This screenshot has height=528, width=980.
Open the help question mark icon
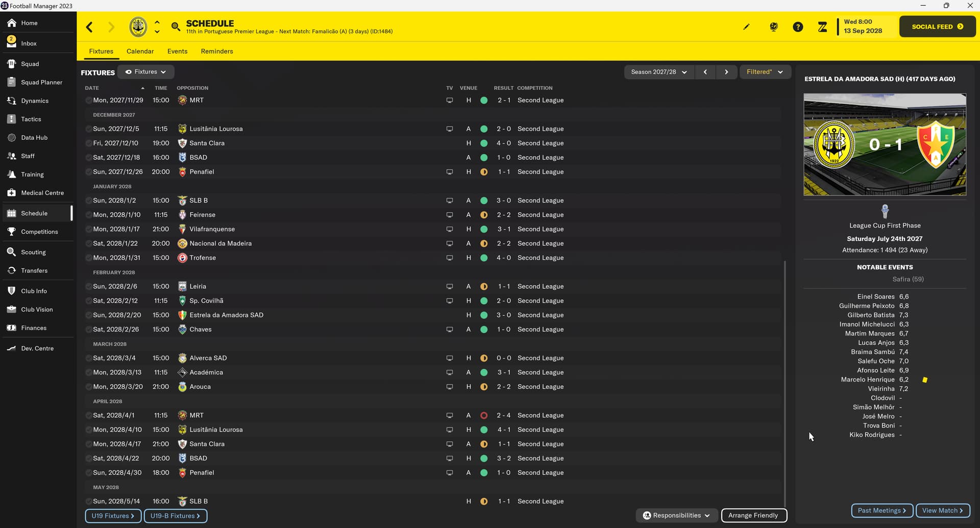pos(798,27)
